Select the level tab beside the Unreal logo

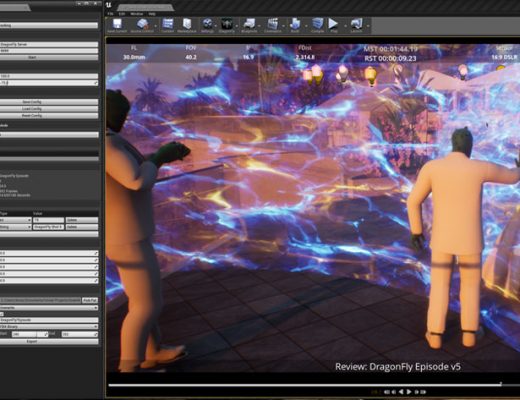145,7
